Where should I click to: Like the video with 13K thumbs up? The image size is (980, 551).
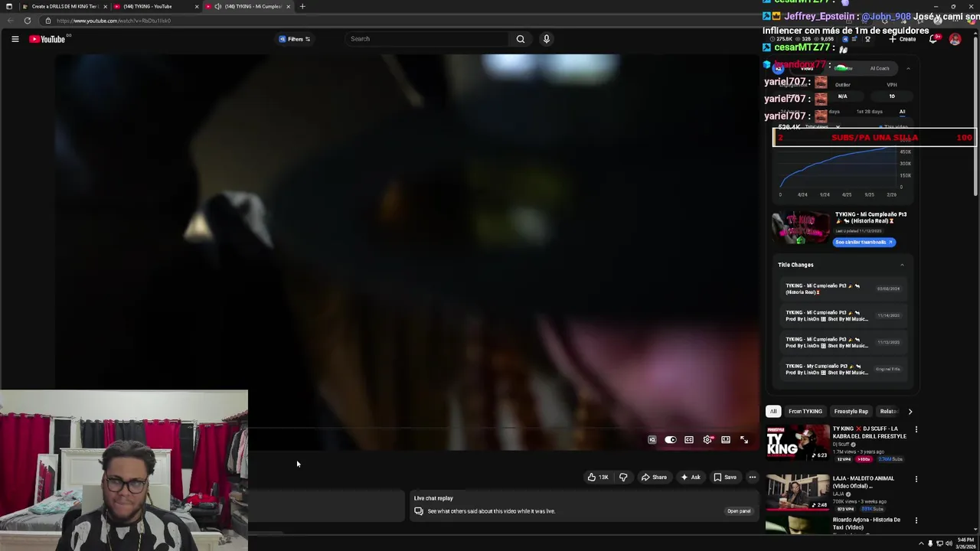click(x=598, y=478)
